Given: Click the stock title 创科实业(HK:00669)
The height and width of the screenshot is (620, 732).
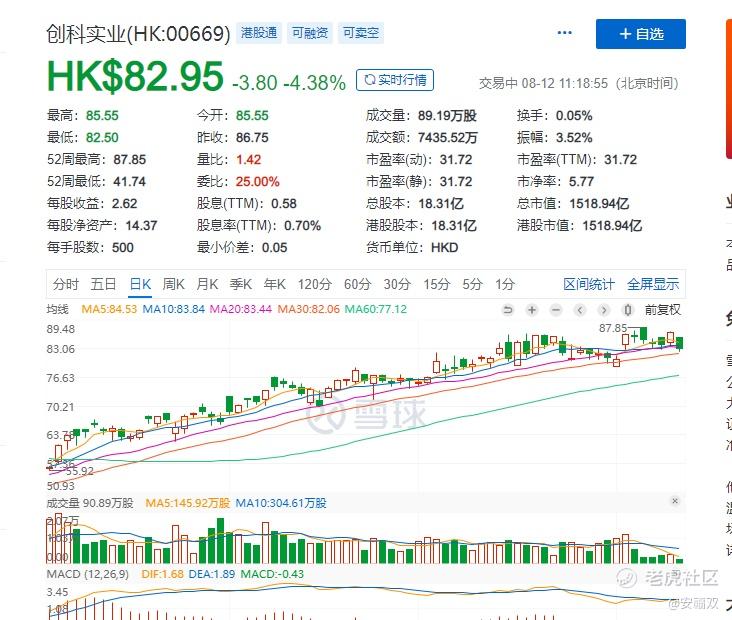Looking at the screenshot, I should point(138,34).
